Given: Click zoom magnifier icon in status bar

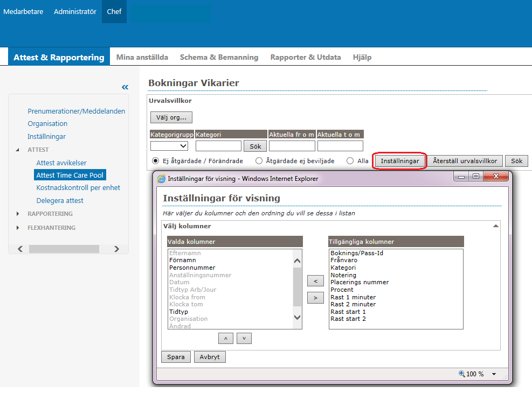Looking at the screenshot, I should coord(461,374).
